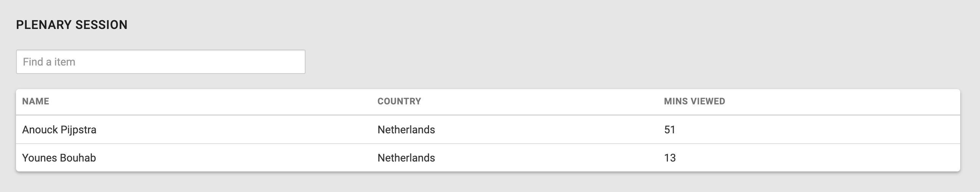This screenshot has height=192, width=980.
Task: Select the surname Bouhab
Action: tap(77, 158)
